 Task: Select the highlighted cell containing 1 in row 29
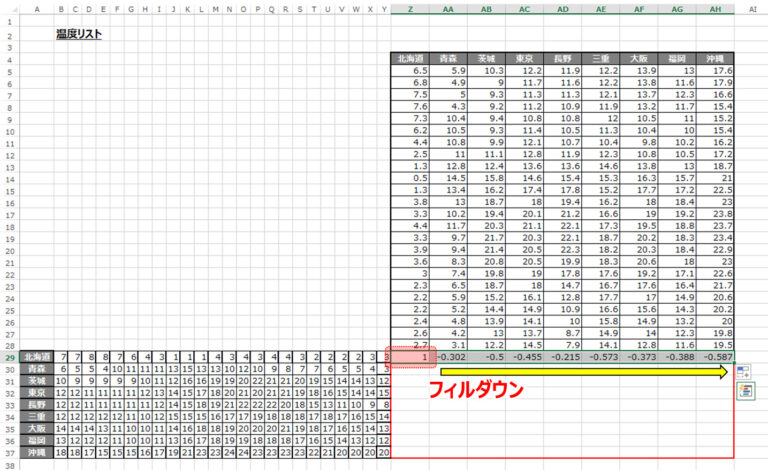click(x=410, y=357)
